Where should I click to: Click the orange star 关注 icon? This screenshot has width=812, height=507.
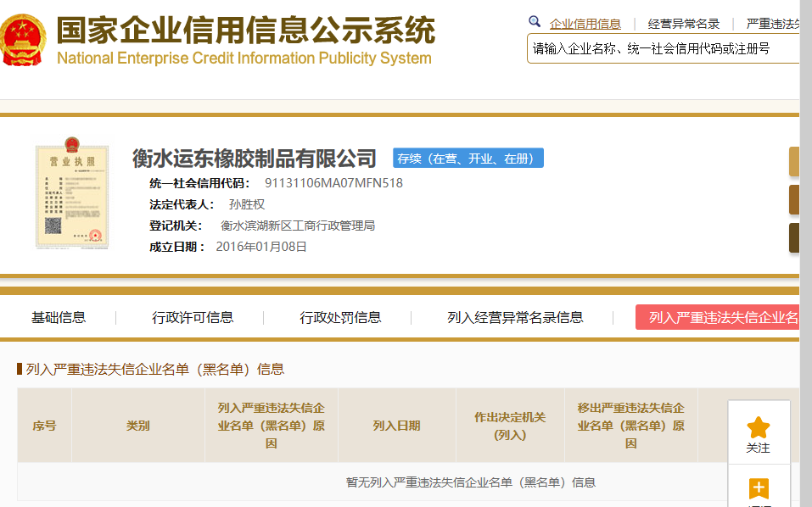tap(759, 427)
